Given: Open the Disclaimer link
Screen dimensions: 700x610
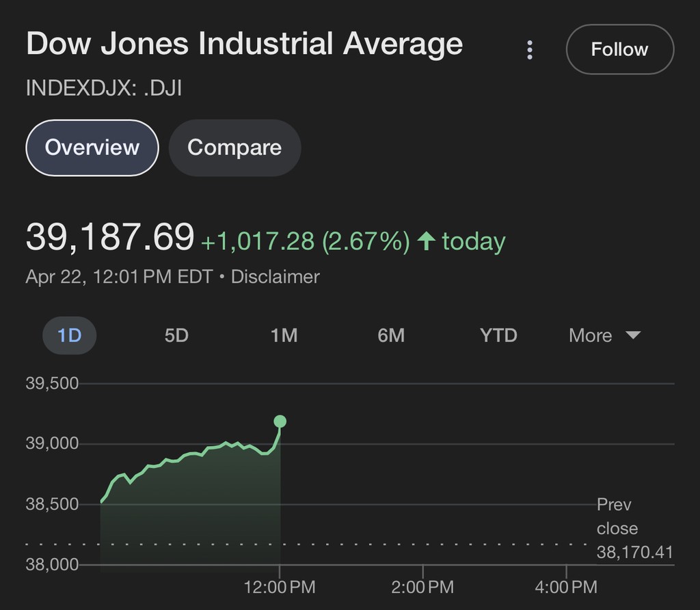Looking at the screenshot, I should (x=275, y=277).
